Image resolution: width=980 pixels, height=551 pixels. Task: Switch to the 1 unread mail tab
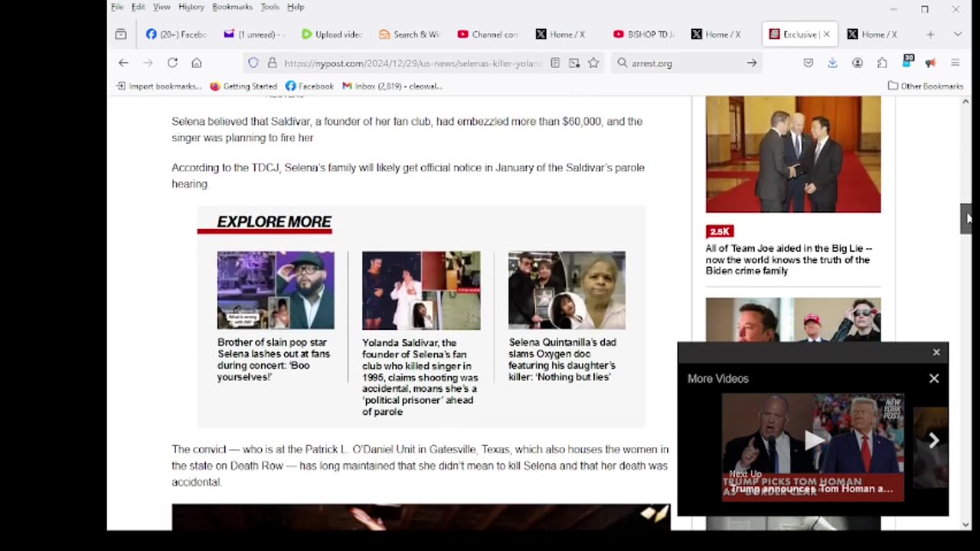(x=254, y=34)
